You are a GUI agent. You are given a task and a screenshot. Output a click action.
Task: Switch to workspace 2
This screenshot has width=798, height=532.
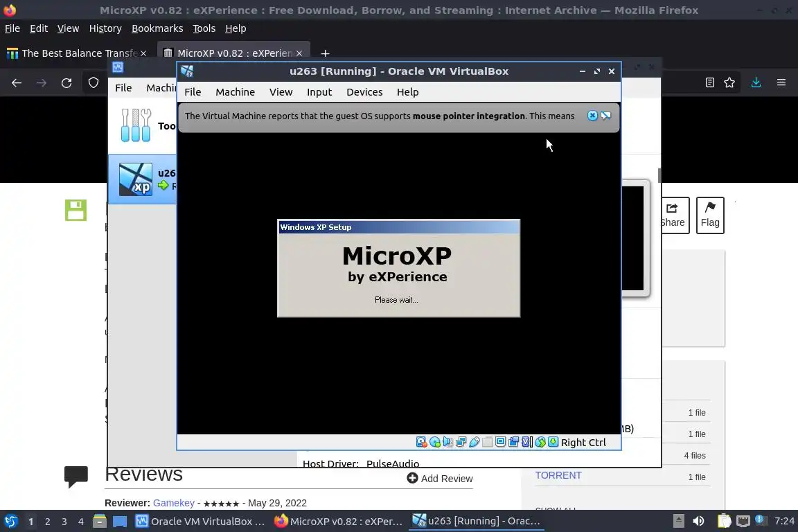point(47,522)
